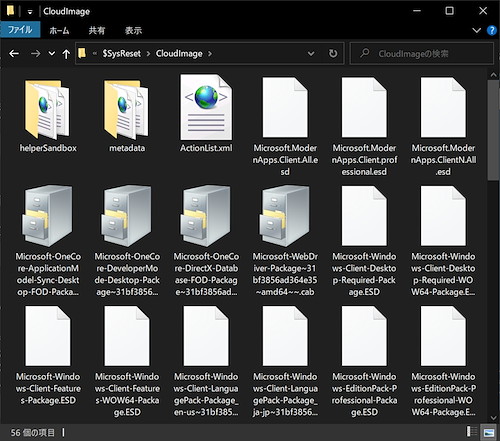Select Microsoft.ModernApps.Client.All.esd file icon
Image resolution: width=500 pixels, height=441 pixels.
(285, 107)
